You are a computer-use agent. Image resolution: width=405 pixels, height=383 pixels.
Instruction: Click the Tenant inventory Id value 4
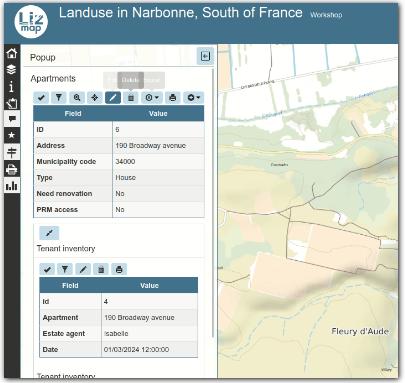(106, 302)
